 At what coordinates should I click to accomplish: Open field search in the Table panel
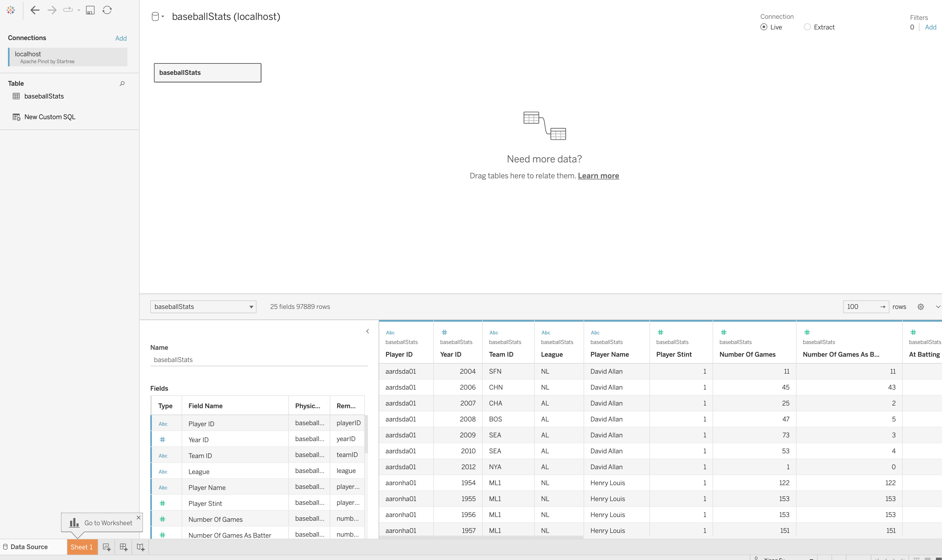coord(122,83)
